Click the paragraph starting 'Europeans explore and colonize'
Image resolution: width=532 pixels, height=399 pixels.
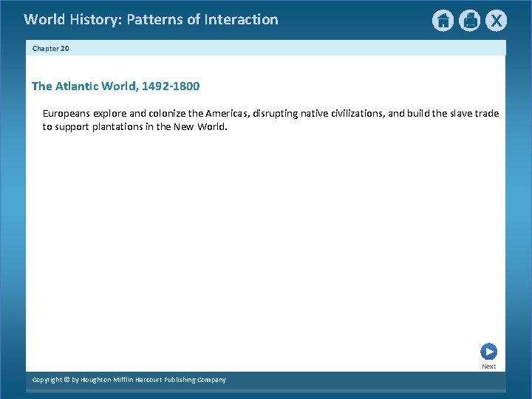pos(270,120)
